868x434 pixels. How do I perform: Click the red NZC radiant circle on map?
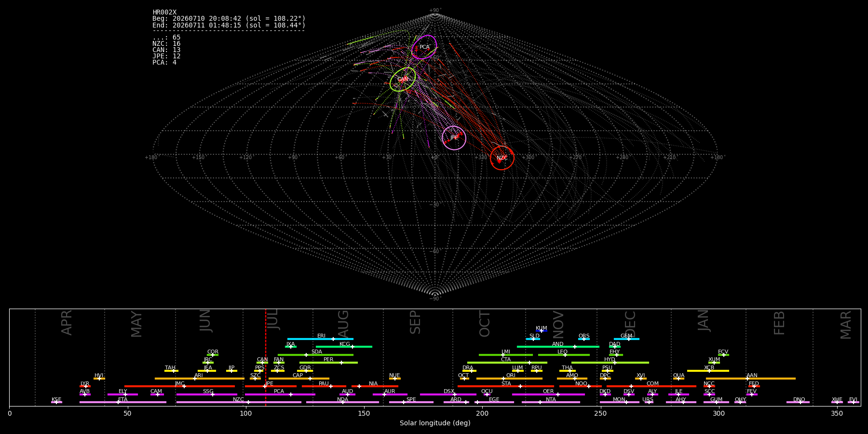click(x=502, y=158)
